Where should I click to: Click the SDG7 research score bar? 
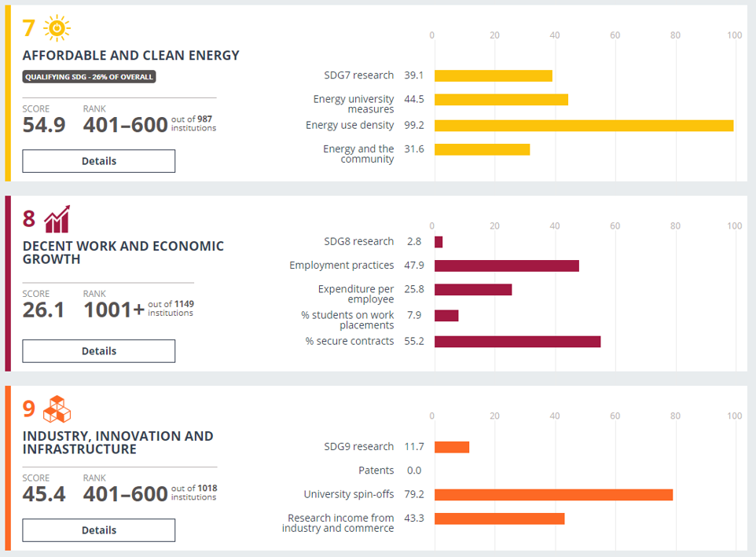491,75
